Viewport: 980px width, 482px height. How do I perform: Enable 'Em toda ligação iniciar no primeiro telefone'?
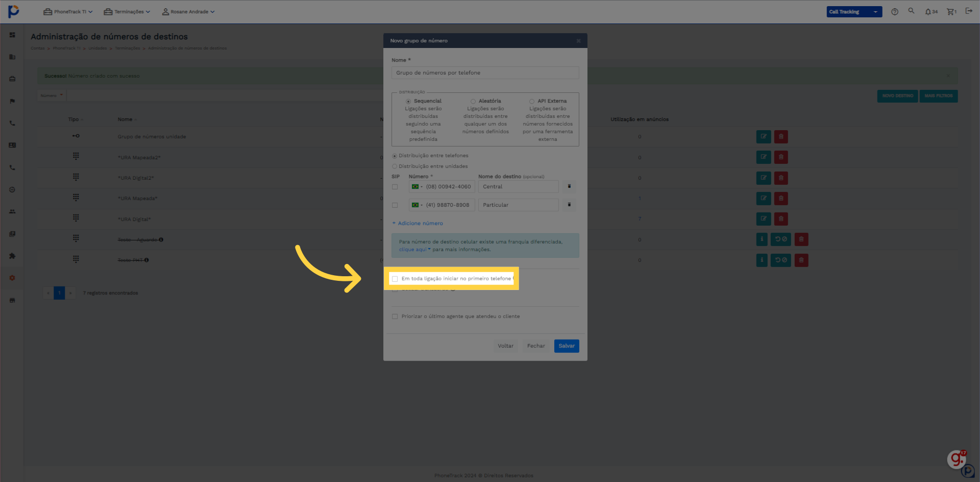395,279
